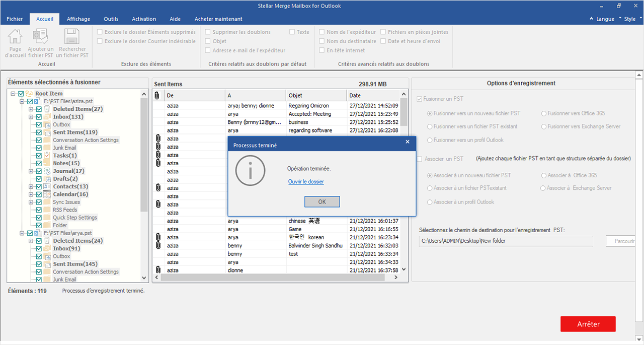Screen dimensions: 644x345
Task: Uncheck the Inbox(131) checkbox
Action: coord(39,117)
